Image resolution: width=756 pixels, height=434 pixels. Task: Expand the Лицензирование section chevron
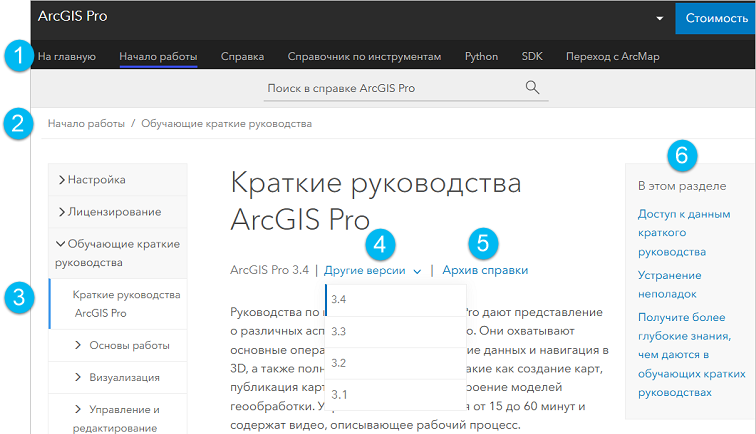pyautogui.click(x=61, y=212)
